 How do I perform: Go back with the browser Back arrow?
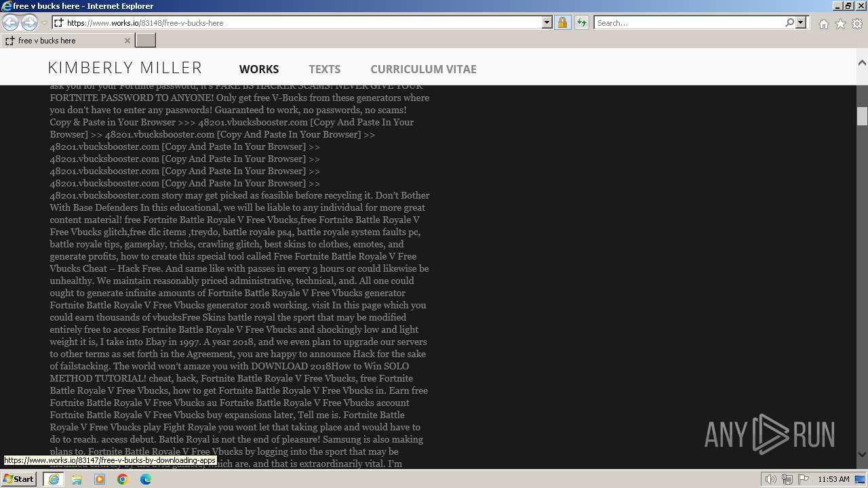11,22
